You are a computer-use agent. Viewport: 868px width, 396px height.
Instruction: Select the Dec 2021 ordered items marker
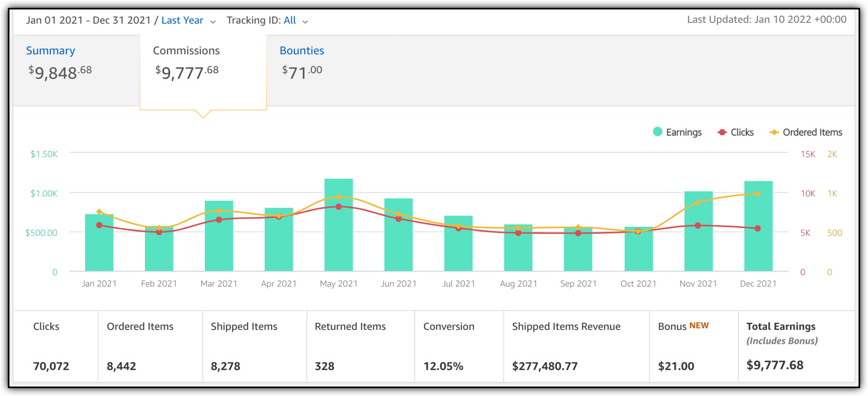tap(758, 193)
